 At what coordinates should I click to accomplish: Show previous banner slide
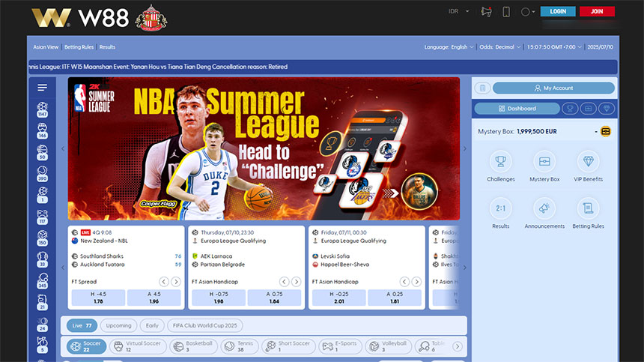tap(63, 148)
